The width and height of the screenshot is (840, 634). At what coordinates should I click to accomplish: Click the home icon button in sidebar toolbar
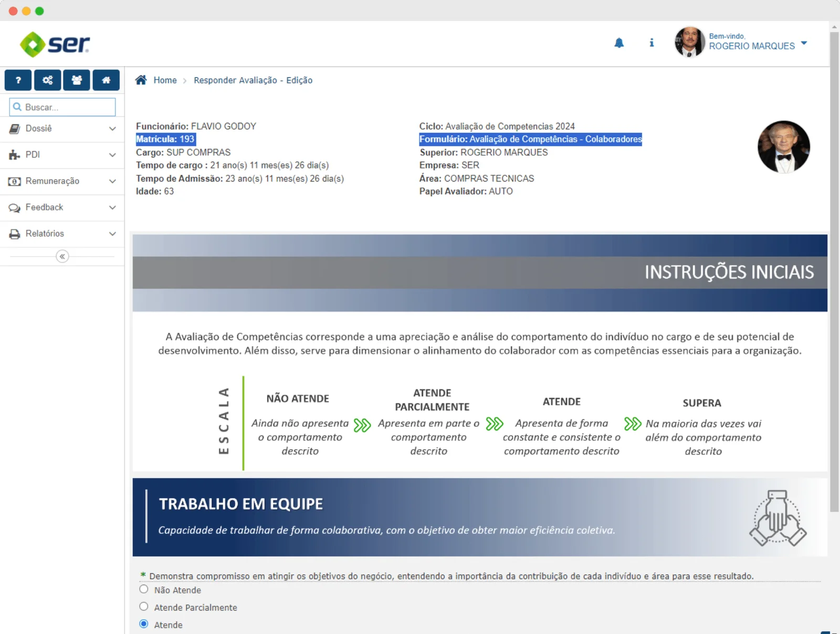click(x=106, y=80)
